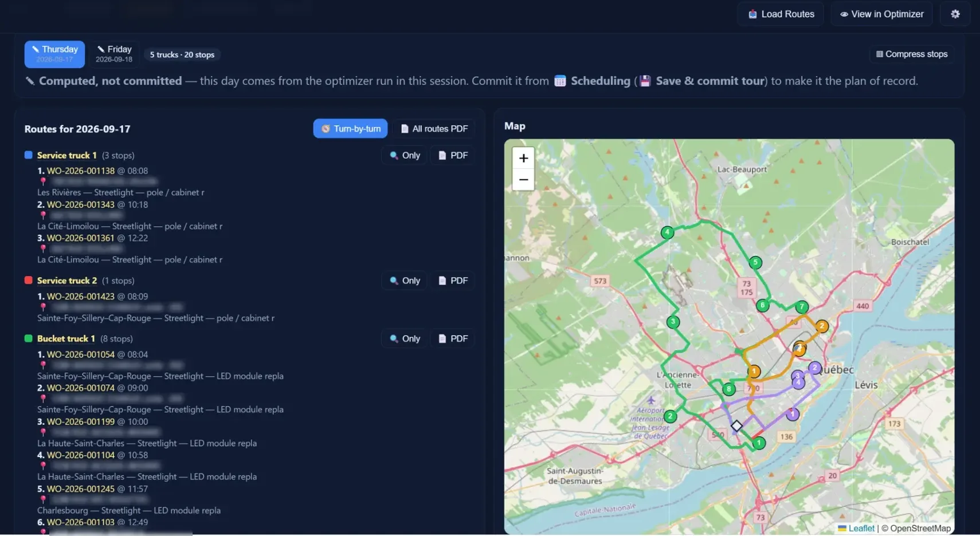
Task: Click location pin under WO-2026-001138
Action: (43, 182)
